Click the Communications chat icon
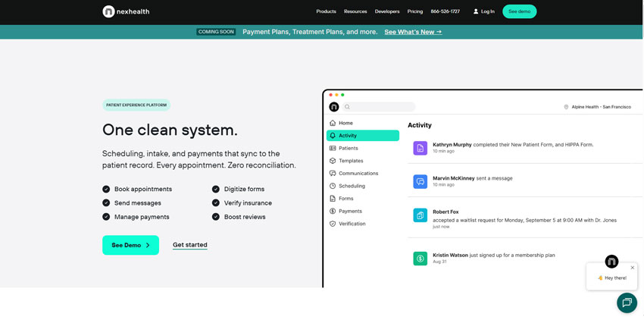The image size is (644, 317). [333, 174]
